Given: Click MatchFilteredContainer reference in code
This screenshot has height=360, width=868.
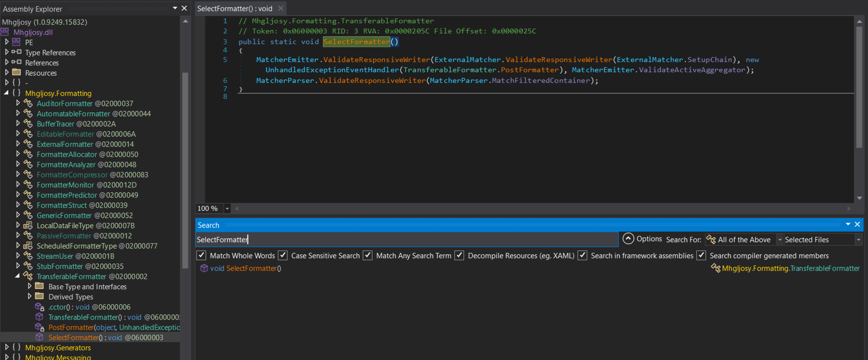Looking at the screenshot, I should pos(541,80).
